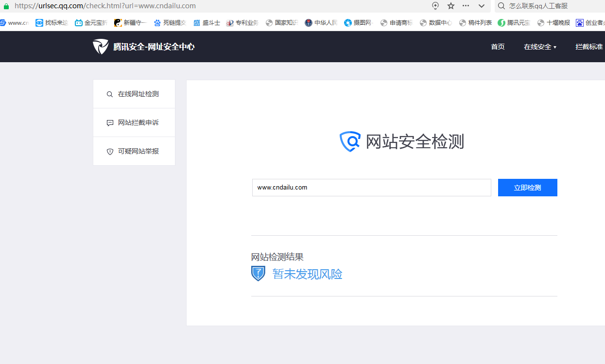Click the 网站安全检测 heading

click(x=415, y=141)
